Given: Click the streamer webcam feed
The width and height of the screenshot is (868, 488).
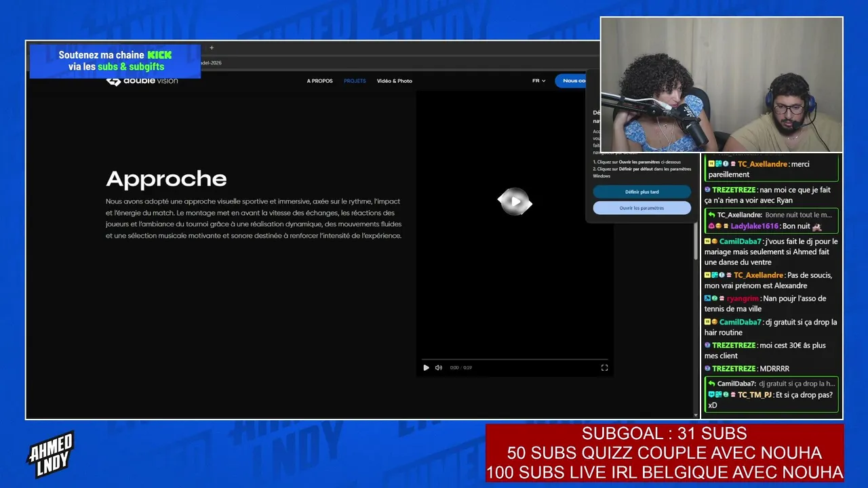Looking at the screenshot, I should (x=722, y=85).
